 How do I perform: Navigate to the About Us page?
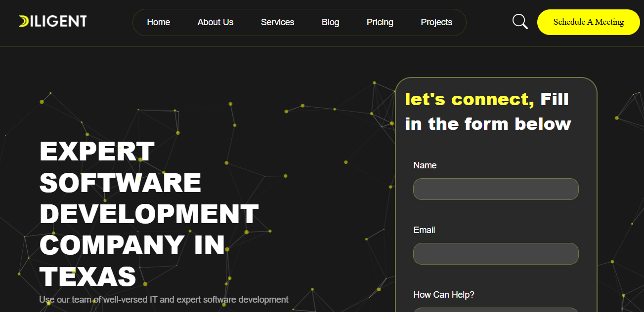pos(215,22)
